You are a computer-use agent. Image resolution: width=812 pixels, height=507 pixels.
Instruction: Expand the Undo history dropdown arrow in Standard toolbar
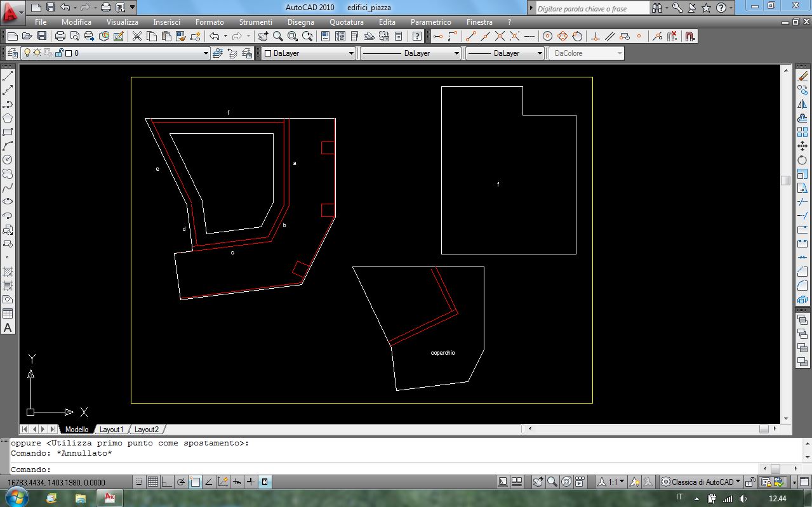(225, 36)
